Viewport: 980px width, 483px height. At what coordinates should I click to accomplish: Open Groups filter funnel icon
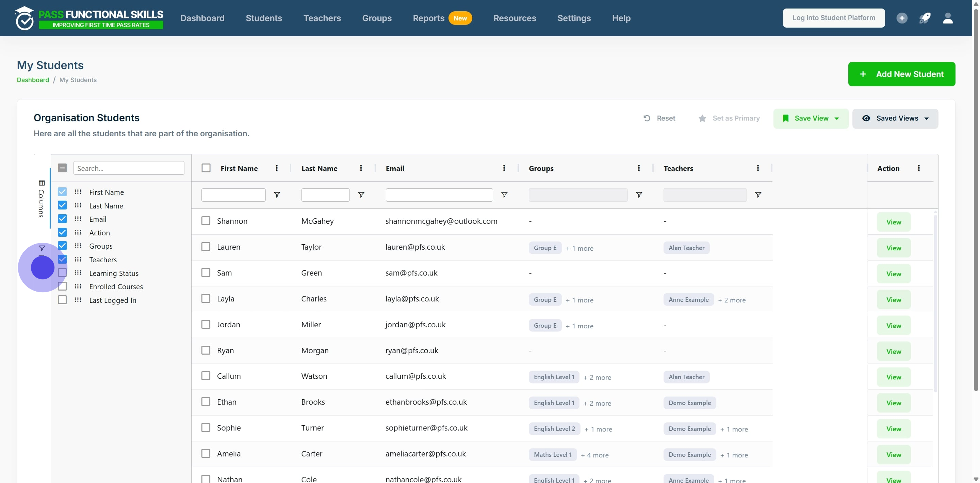coord(639,194)
